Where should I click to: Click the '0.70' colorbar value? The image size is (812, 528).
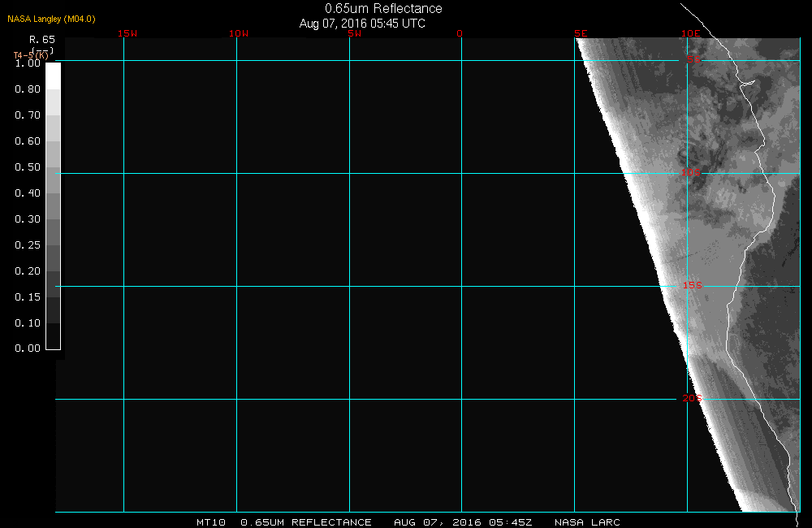[28, 115]
